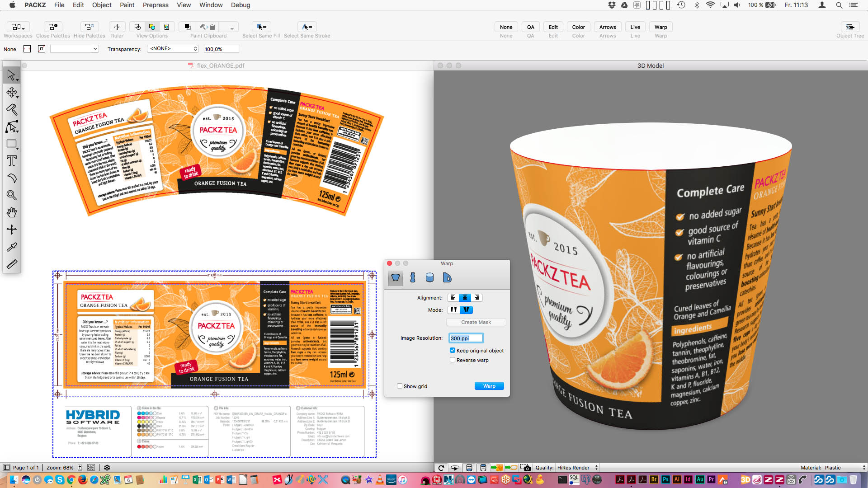Select the crosshair guide tool in toolbox
The height and width of the screenshot is (488, 868).
pyautogui.click(x=12, y=230)
